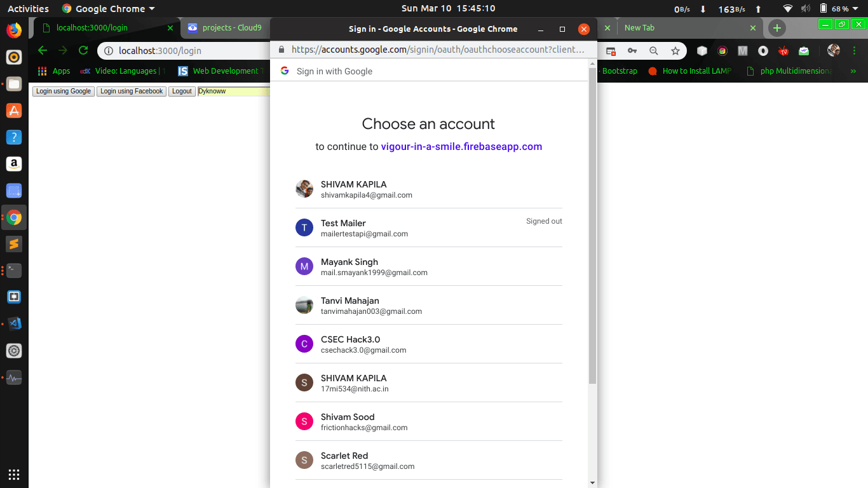Open the Apps bookmarks shortcut
Screen dimensions: 868x488
(x=54, y=71)
